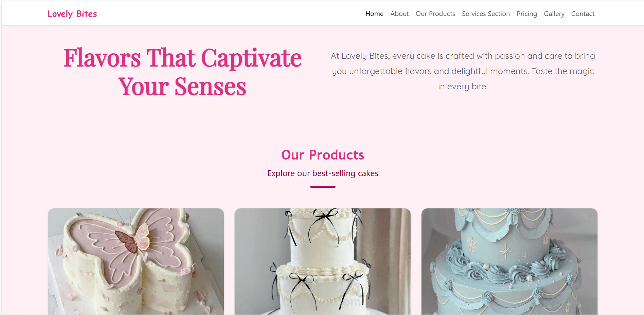Screen dimensions: 644x315
Task: Open the About page link
Action: click(399, 14)
